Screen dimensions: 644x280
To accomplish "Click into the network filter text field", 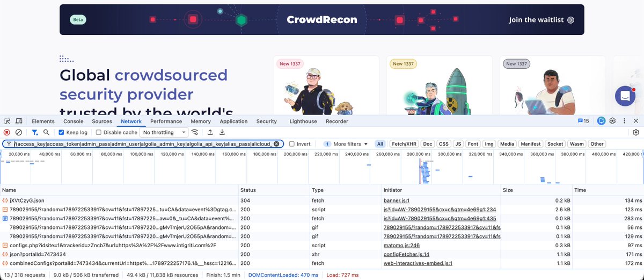I will coord(143,144).
